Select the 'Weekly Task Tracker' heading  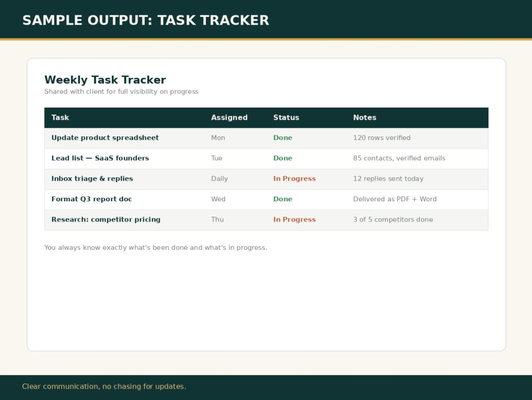click(x=105, y=80)
